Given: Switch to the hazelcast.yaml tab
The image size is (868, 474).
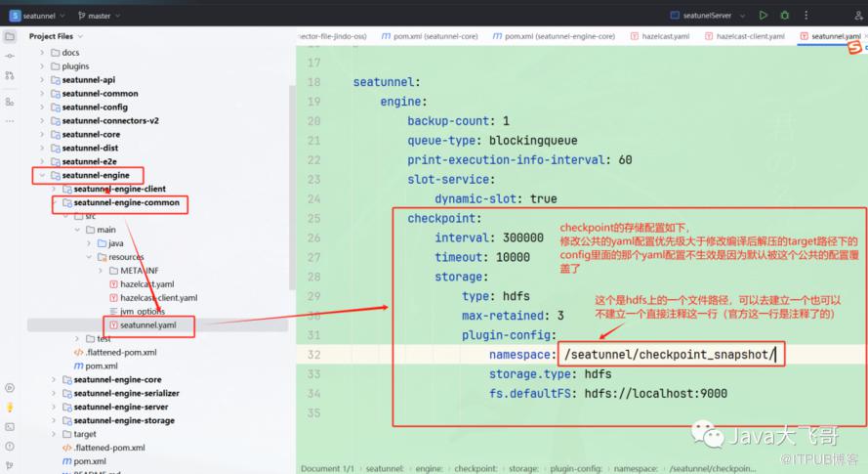Looking at the screenshot, I should click(666, 36).
